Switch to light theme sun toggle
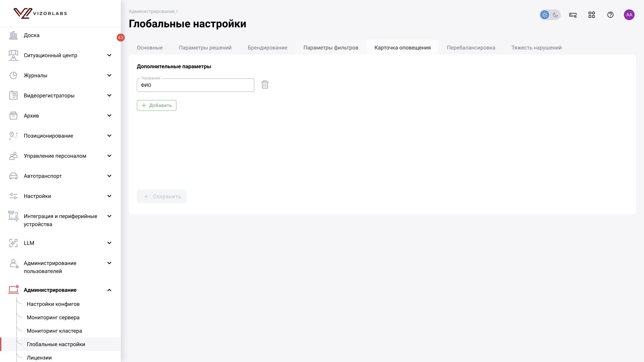 (x=545, y=15)
